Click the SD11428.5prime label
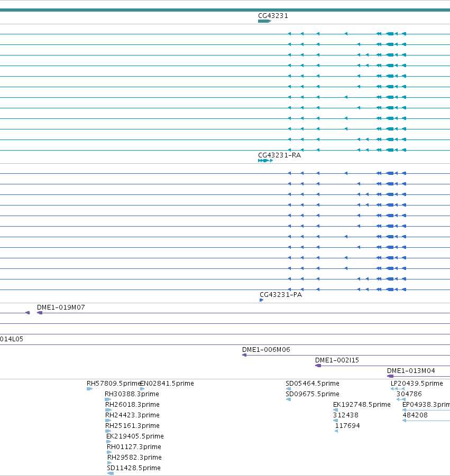Screen dimensions: 450x476 [134, 469]
